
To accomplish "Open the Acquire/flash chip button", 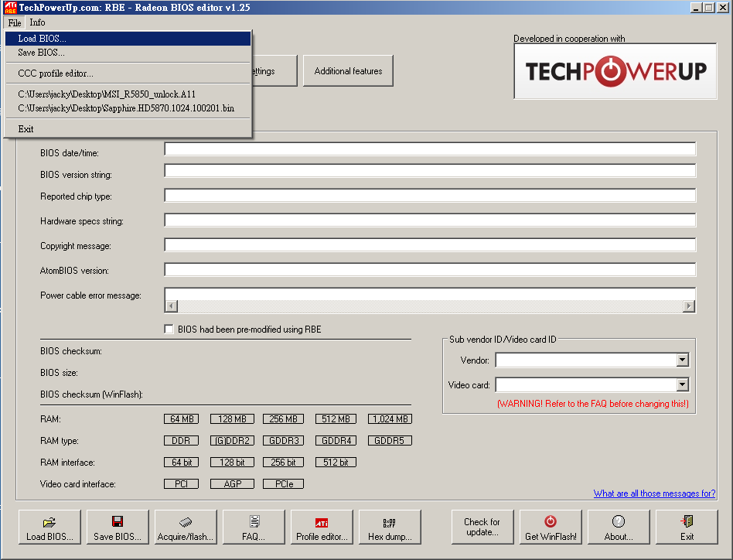I will click(186, 527).
